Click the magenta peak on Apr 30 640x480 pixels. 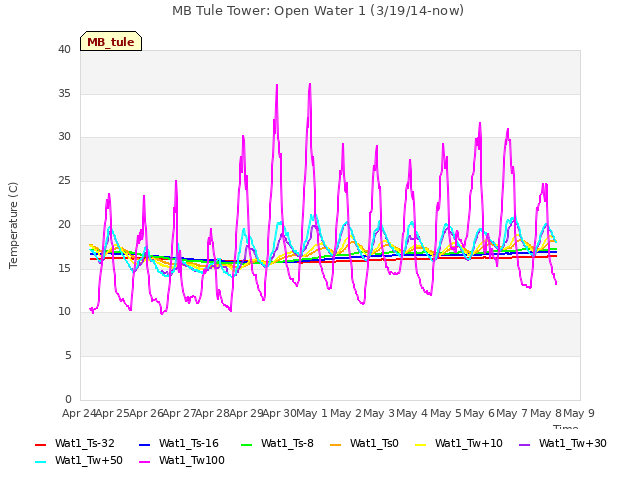pos(277,85)
